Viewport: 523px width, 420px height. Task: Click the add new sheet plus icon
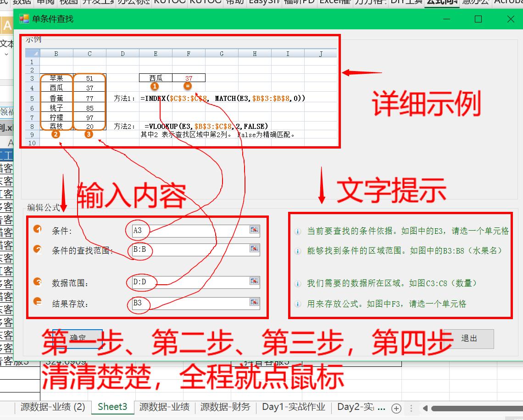396,408
